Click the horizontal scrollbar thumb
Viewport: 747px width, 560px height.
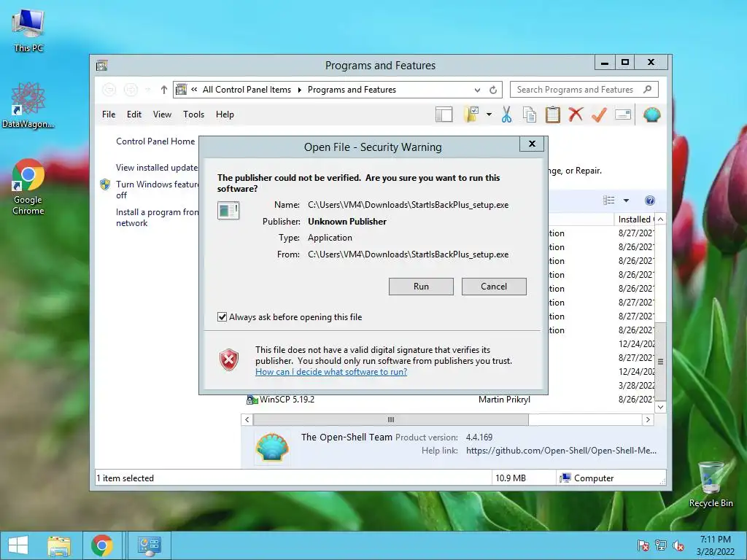(x=391, y=419)
